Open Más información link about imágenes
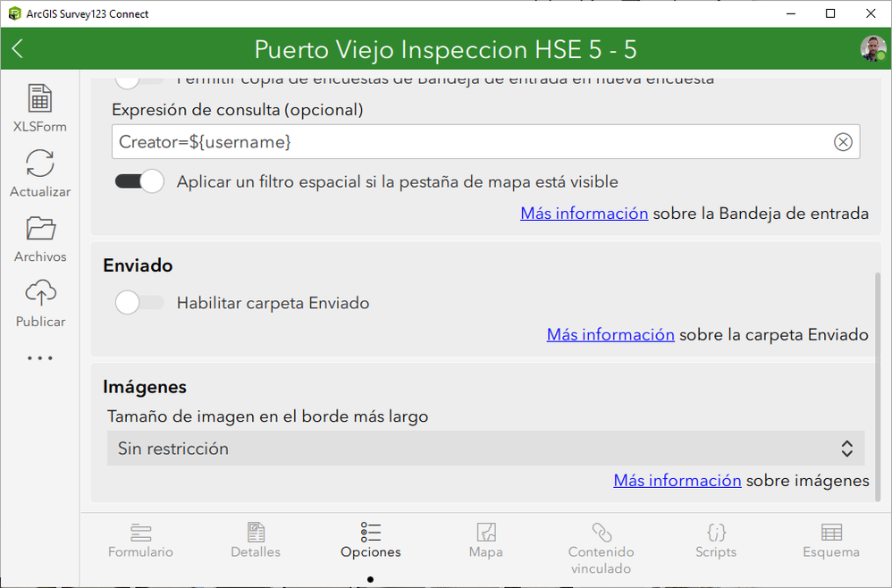892x588 pixels. pos(677,481)
